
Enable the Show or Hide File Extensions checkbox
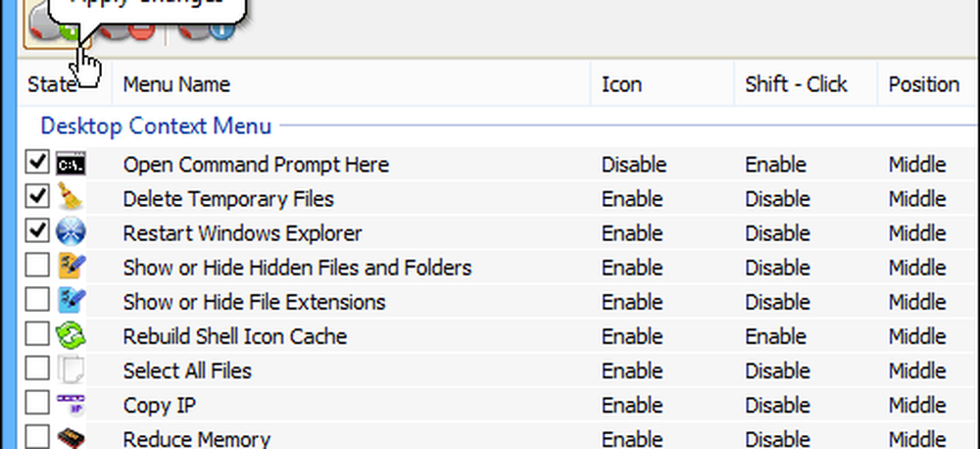pos(37,301)
